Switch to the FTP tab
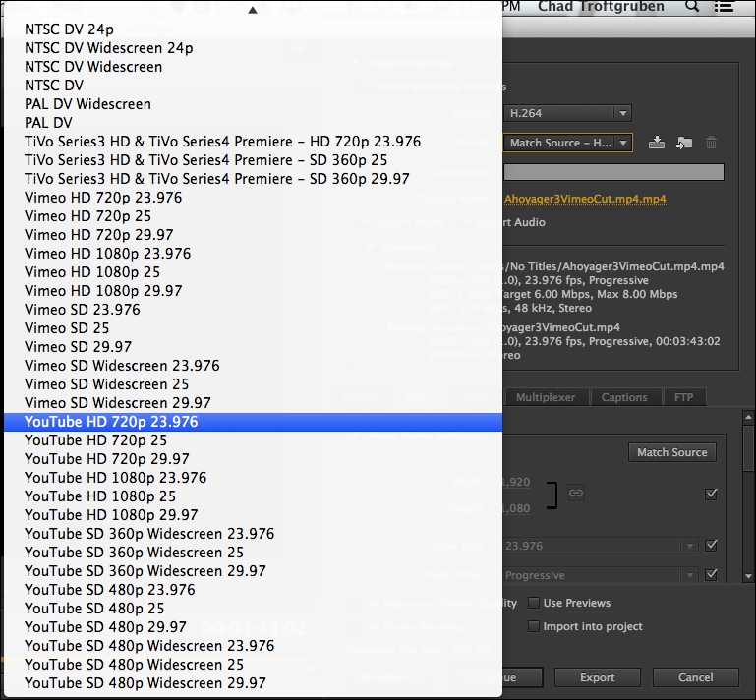The image size is (756, 700). coord(683,397)
